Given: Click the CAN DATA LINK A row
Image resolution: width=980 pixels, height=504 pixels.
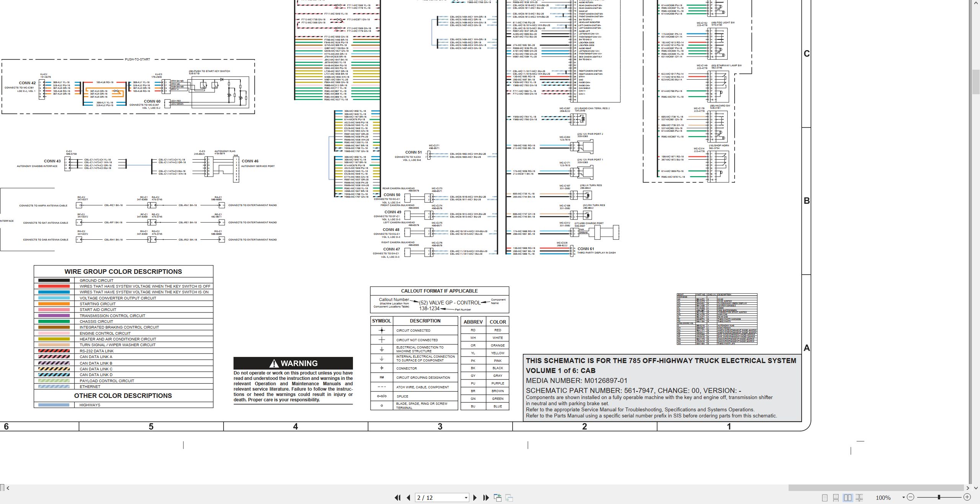Looking at the screenshot, I should pos(123,357).
